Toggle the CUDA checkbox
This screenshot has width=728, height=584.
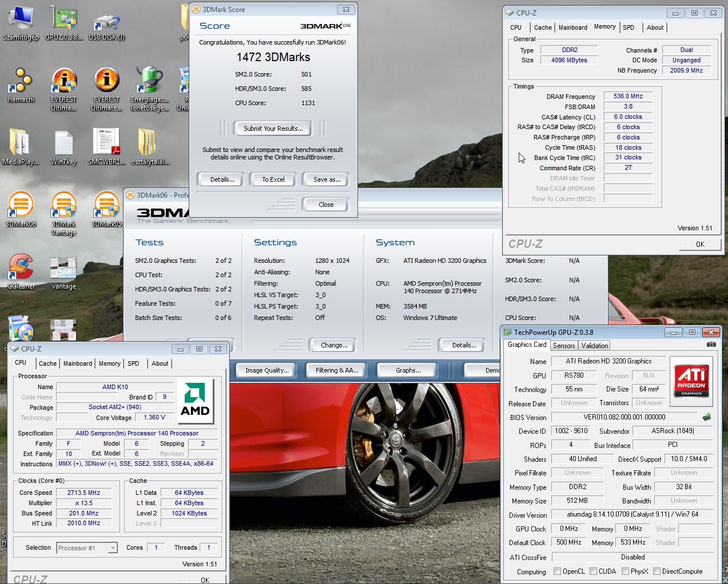coord(593,571)
